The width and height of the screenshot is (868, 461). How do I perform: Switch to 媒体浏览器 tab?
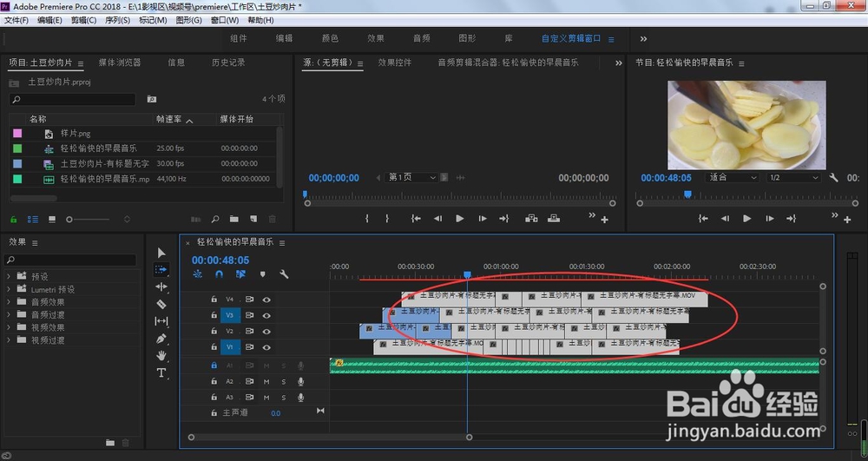pyautogui.click(x=120, y=63)
